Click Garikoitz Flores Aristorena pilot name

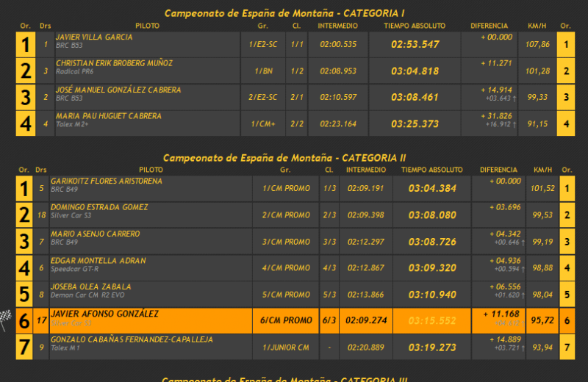(x=107, y=181)
